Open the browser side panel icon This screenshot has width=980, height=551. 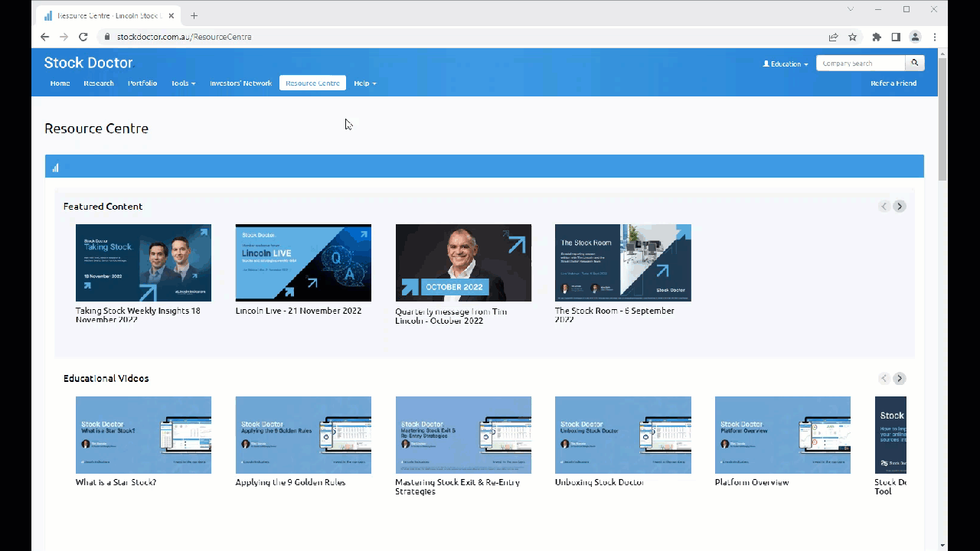pos(896,37)
